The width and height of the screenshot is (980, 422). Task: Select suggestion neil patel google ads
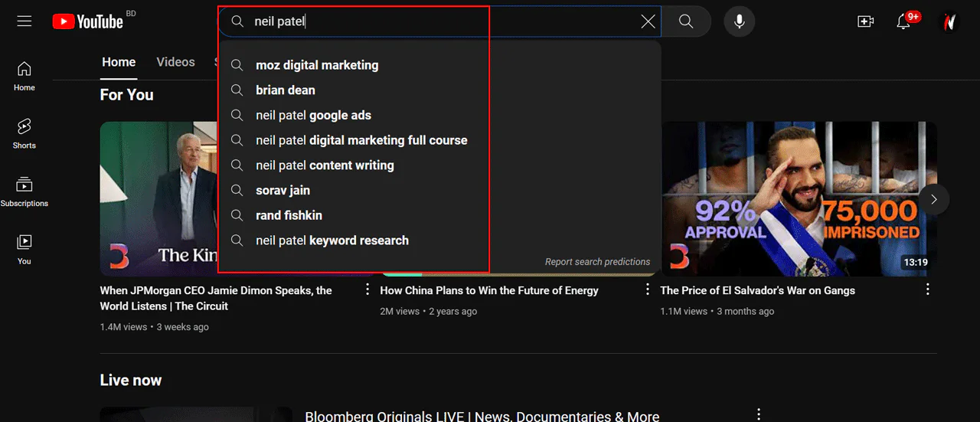[x=439, y=115]
